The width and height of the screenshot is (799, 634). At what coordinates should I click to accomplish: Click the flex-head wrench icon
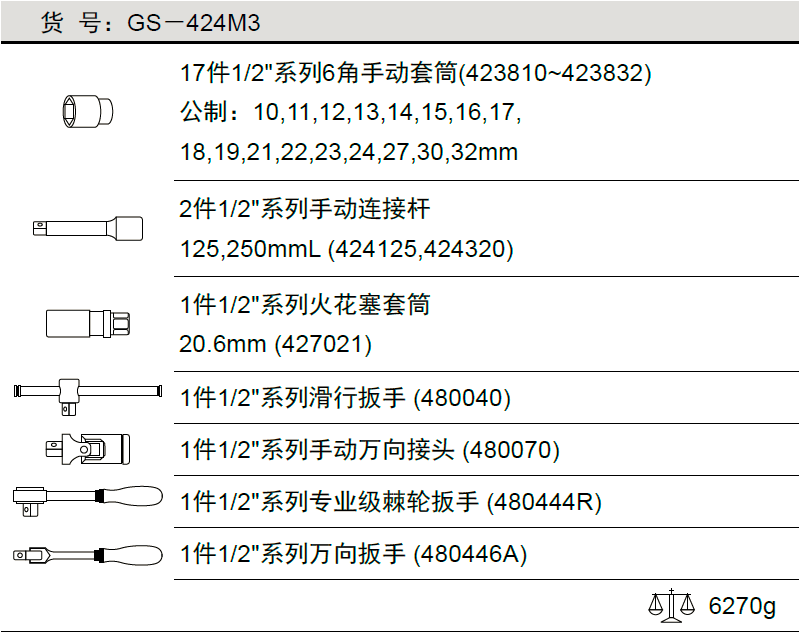pyautogui.click(x=87, y=553)
